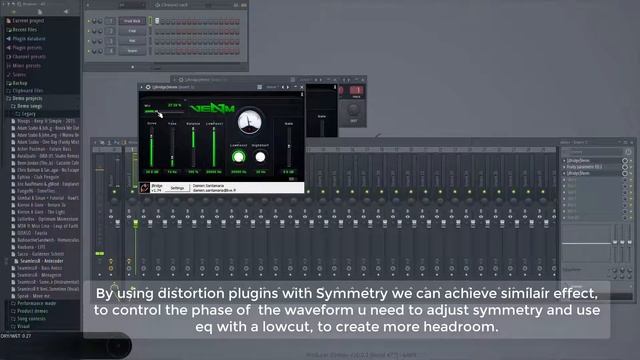Screen dimensions: 640x360
Task: Open Venm plugin window options arrow
Action: coord(142,87)
